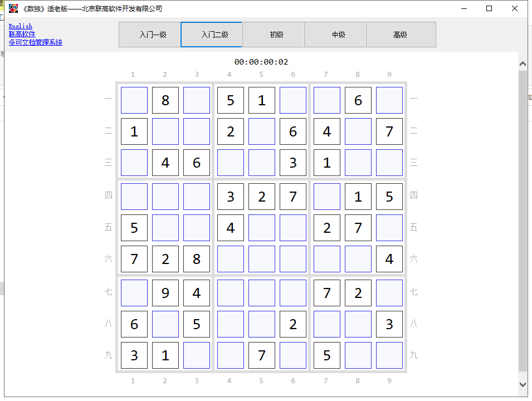The image size is (532, 401).
Task: Select empty cell at row 八 column 7
Action: [x=327, y=324]
